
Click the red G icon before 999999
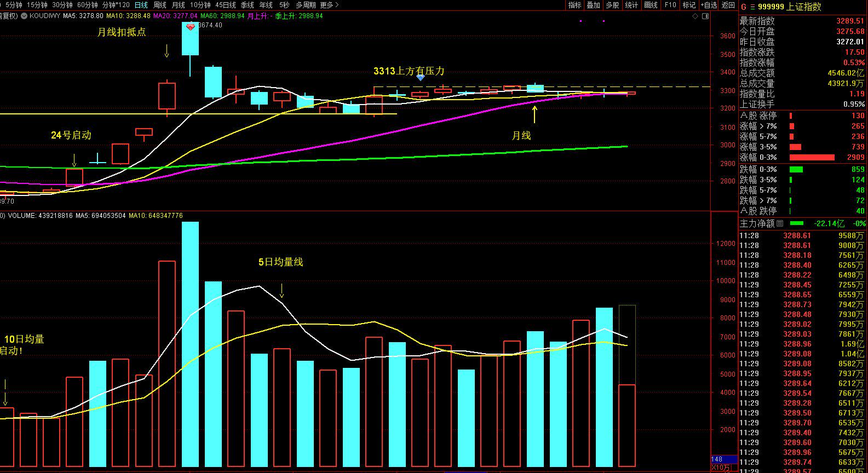[743, 7]
